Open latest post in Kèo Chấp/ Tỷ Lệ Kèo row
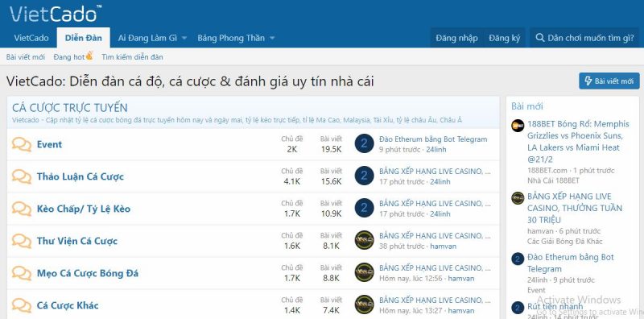 pos(435,204)
